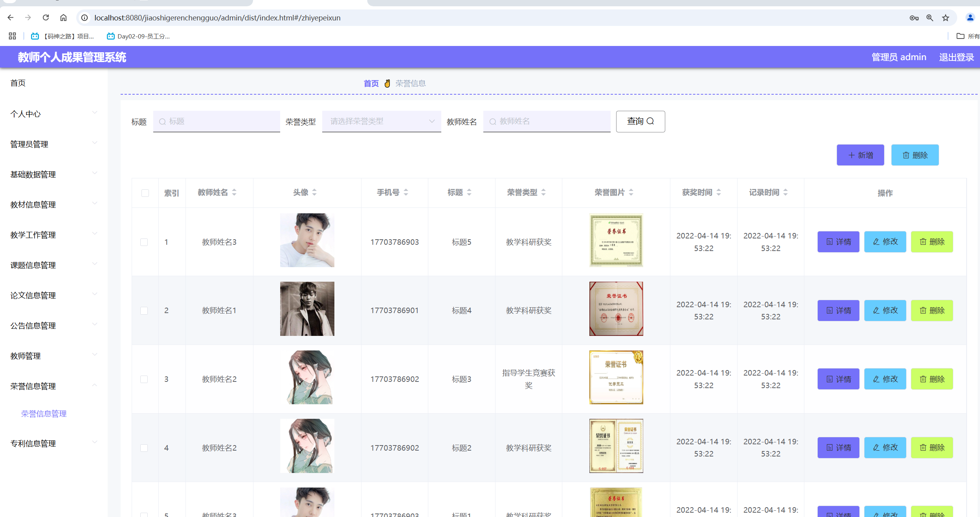Check the checkbox for row 1

(x=144, y=242)
